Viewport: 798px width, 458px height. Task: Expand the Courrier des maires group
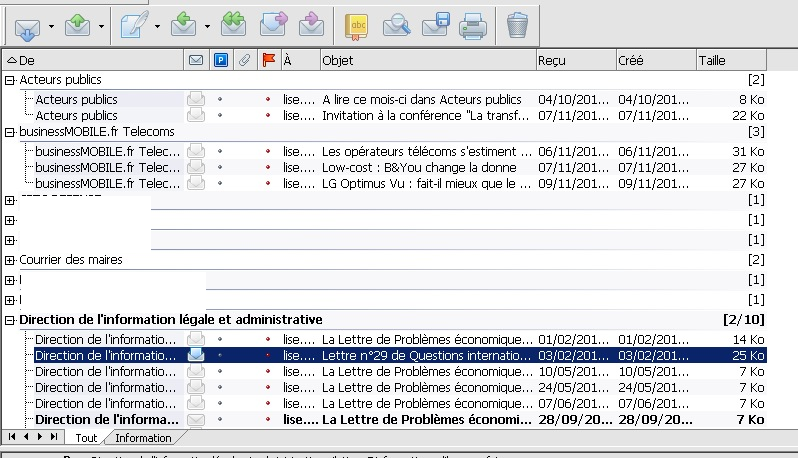pos(10,260)
